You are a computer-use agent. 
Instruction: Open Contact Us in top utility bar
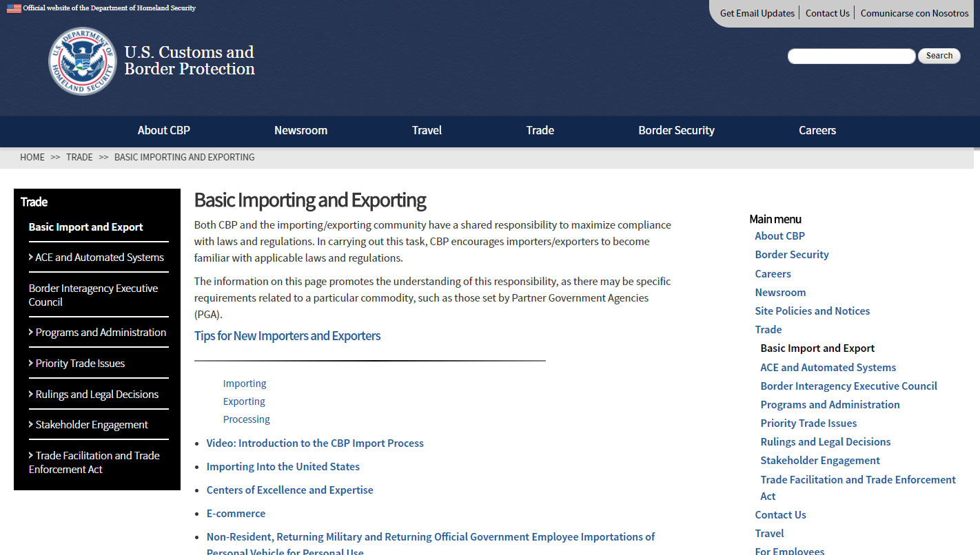[828, 13]
